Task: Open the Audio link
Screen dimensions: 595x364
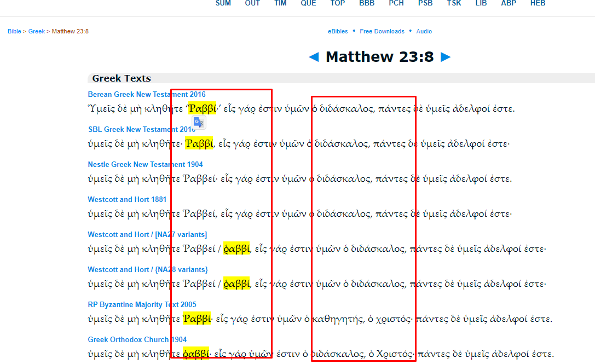Action: pyautogui.click(x=424, y=32)
